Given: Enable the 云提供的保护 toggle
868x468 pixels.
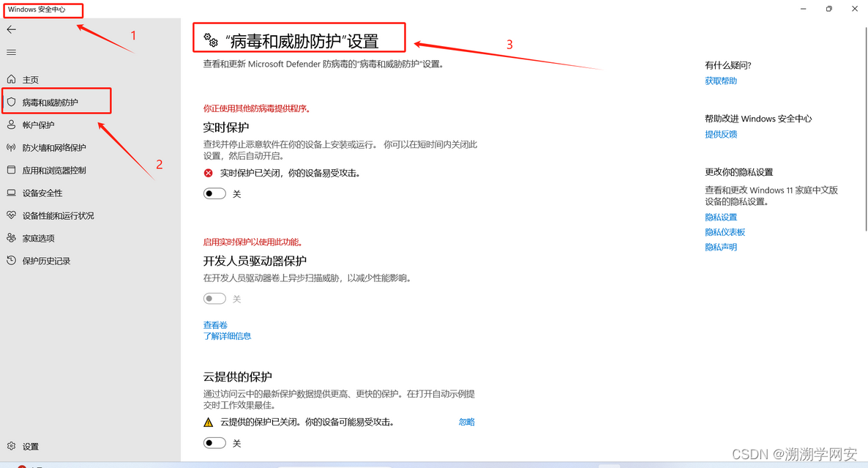Looking at the screenshot, I should pos(214,443).
